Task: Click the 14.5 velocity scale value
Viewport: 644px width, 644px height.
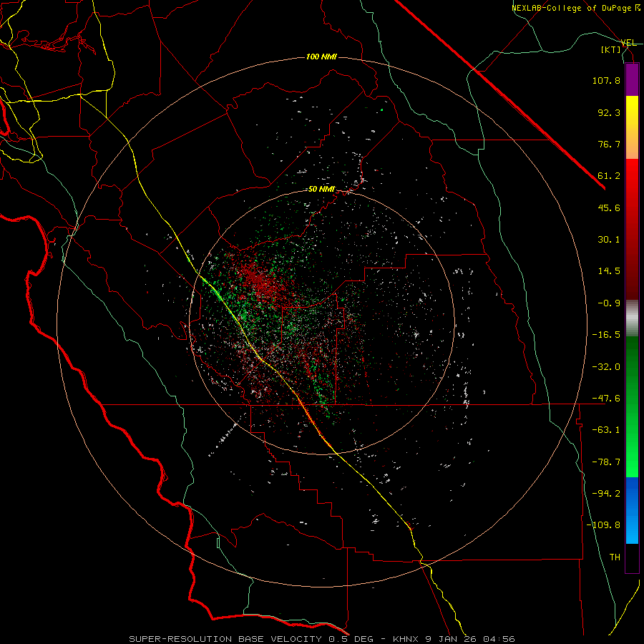Action: pos(609,271)
